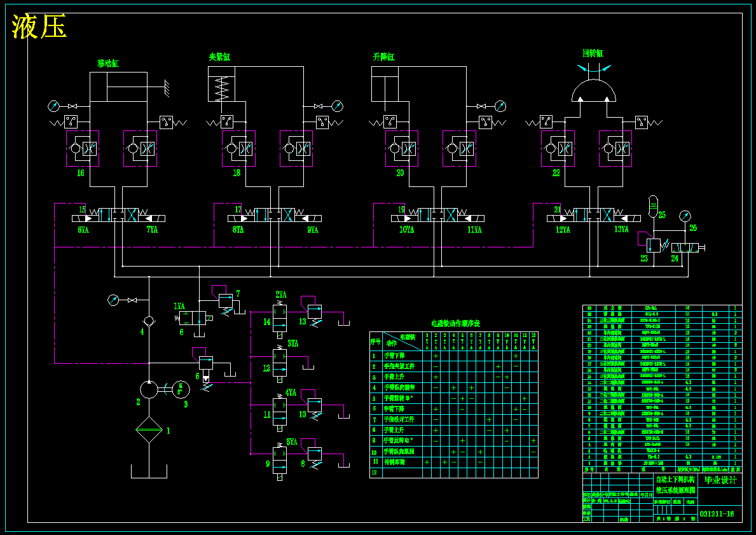Image resolution: width=756 pixels, height=535 pixels.
Task: Select the lift cylinder symbol under 升降缸
Action: click(x=385, y=84)
